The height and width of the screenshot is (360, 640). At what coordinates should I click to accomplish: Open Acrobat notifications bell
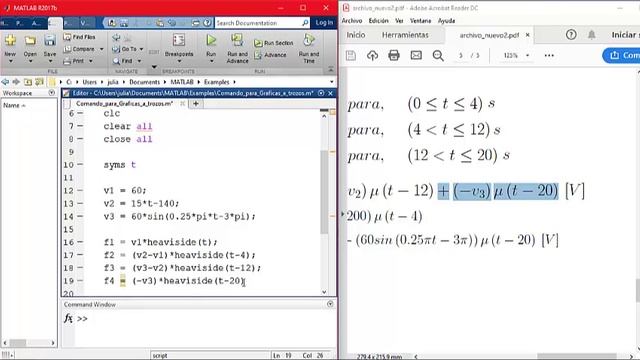[591, 35]
